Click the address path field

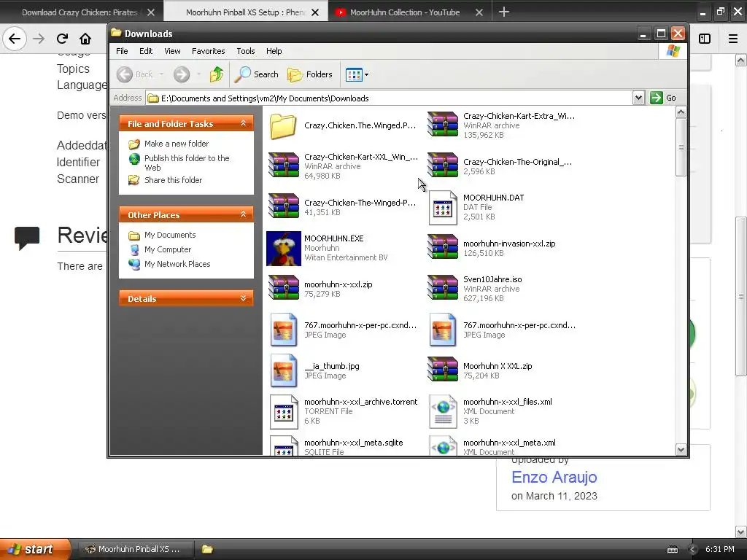390,98
